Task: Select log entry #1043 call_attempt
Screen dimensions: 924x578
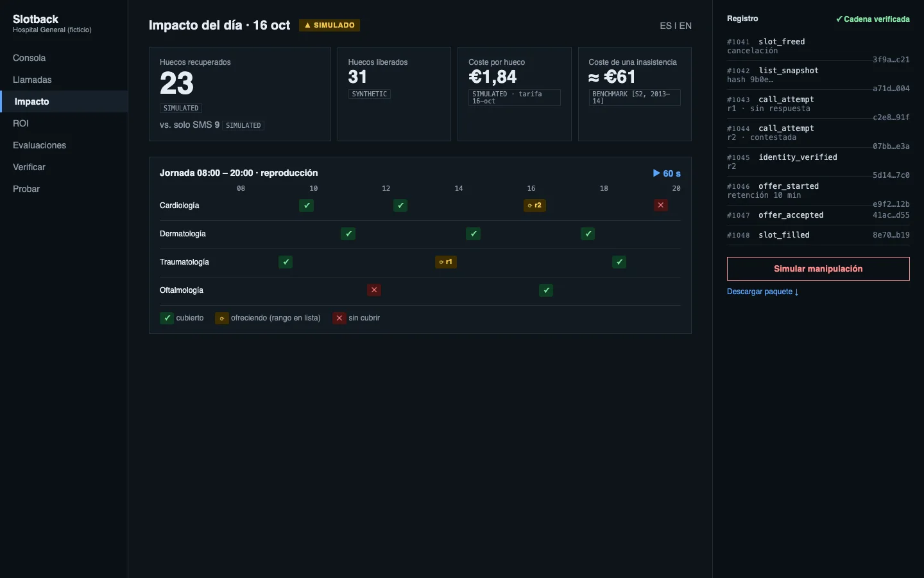Action: (818, 104)
